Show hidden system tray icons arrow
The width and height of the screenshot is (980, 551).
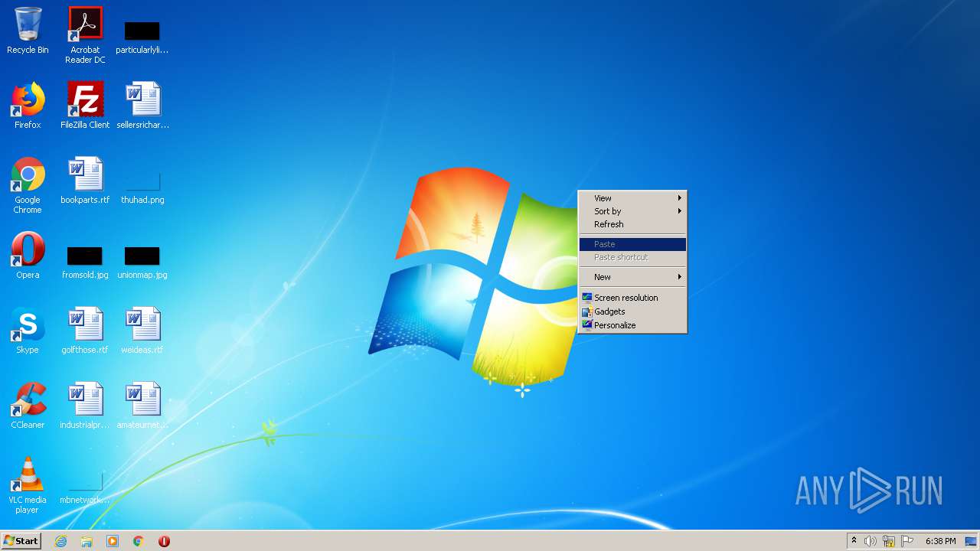[x=854, y=541]
